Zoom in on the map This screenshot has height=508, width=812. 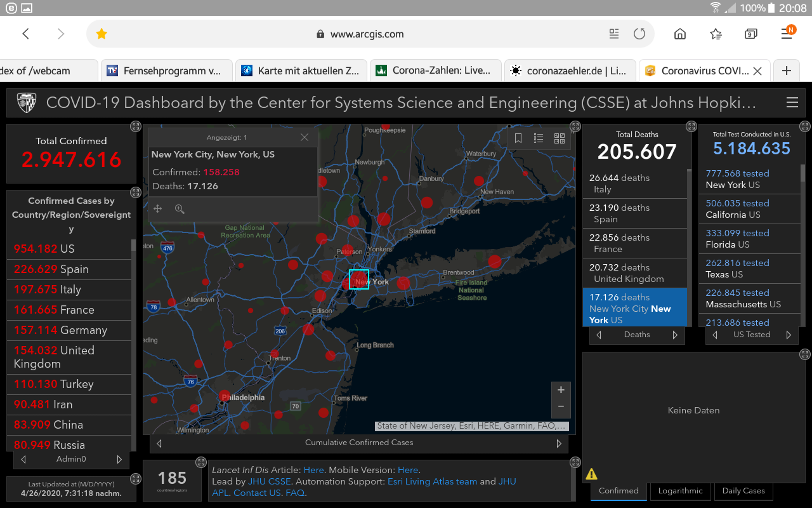click(x=561, y=390)
